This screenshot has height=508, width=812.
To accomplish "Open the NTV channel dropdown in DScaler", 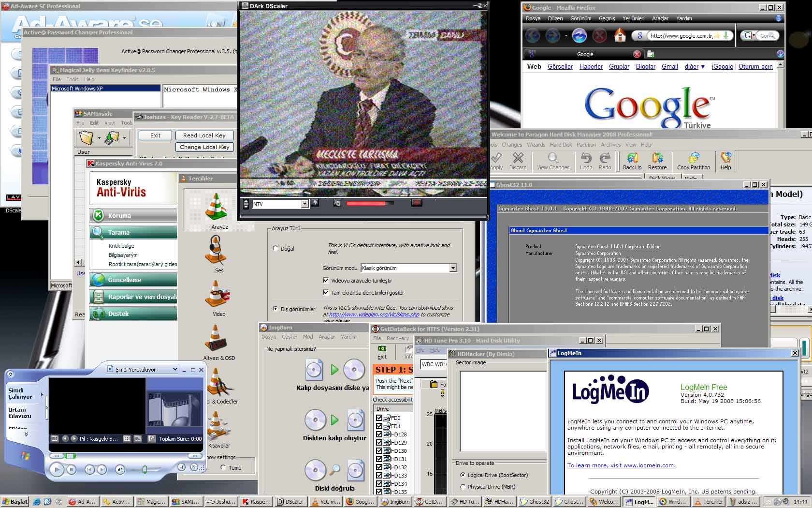I will [304, 204].
